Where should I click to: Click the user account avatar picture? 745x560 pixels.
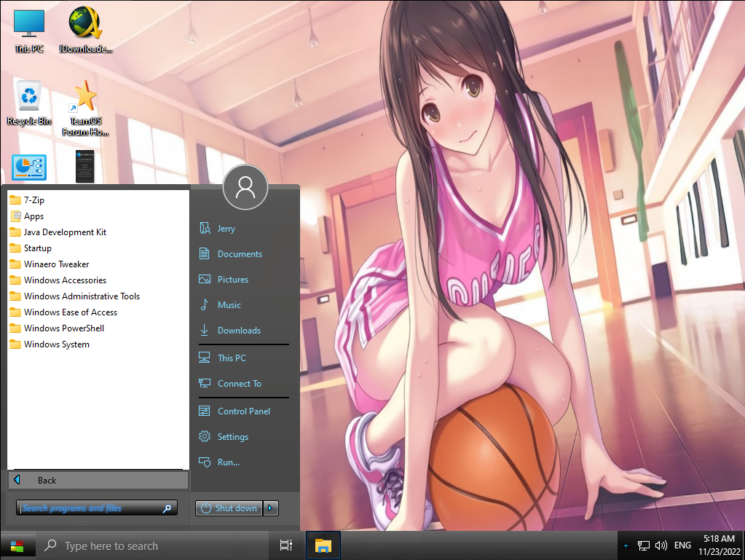click(x=245, y=187)
